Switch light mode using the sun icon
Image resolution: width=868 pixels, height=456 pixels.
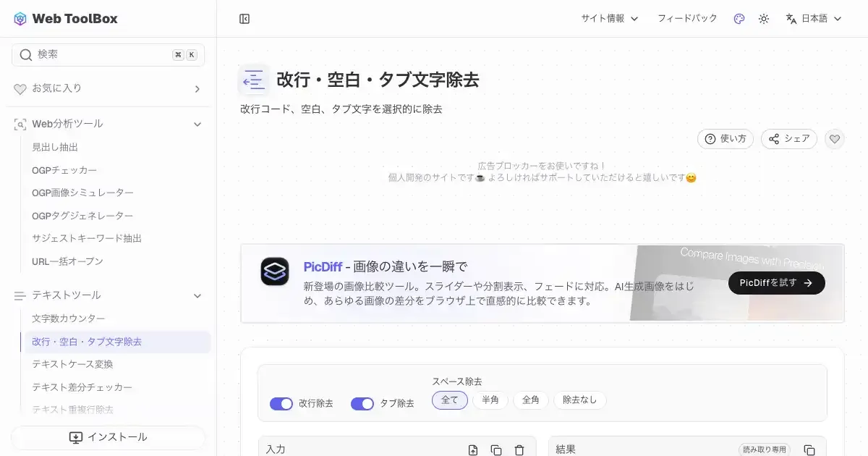[763, 19]
